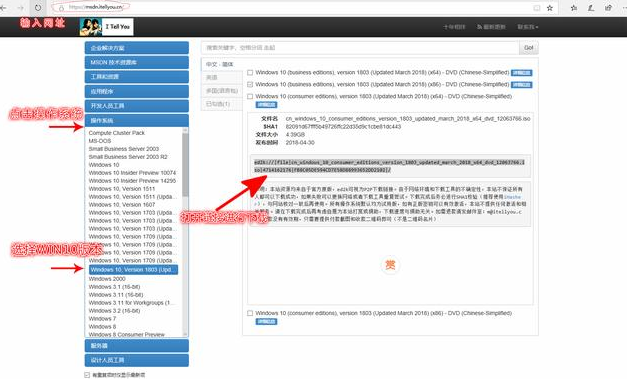This screenshot has width=628, height=390.
Task: Click the orange 赏 reward icon
Action: tap(390, 265)
